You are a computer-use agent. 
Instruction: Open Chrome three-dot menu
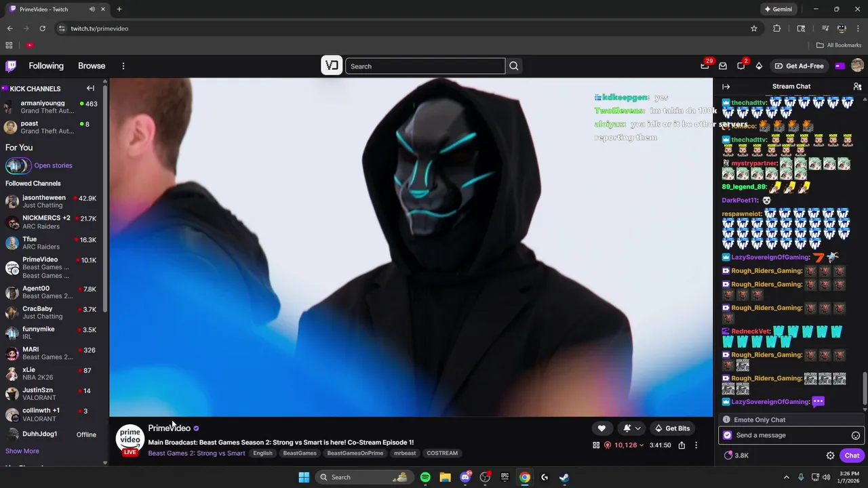[x=857, y=28]
